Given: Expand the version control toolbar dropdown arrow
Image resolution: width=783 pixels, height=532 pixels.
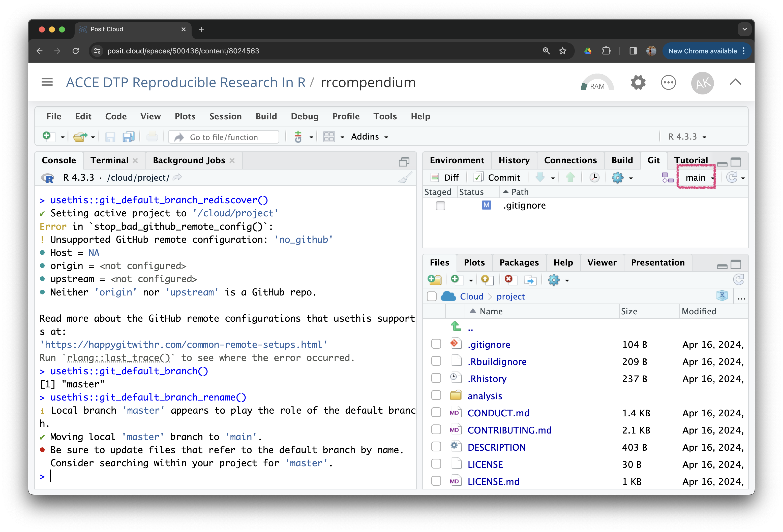Looking at the screenshot, I should click(x=311, y=137).
